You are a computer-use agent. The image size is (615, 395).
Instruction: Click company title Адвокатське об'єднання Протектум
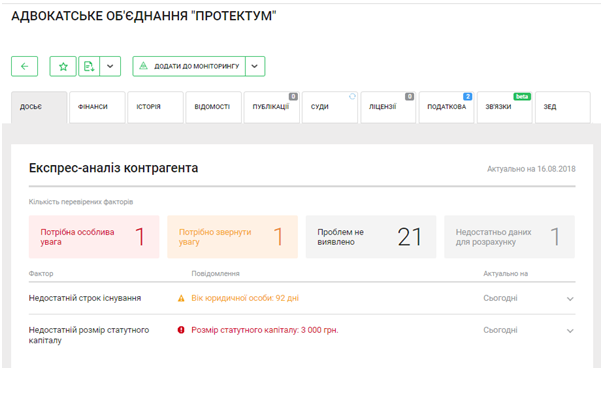tap(144, 16)
